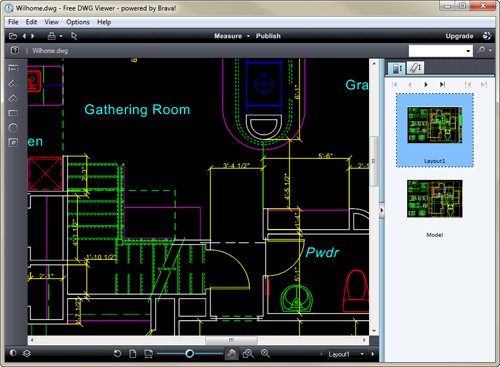
Task: Collapse the right panel with splitter arrow
Action: [x=382, y=211]
